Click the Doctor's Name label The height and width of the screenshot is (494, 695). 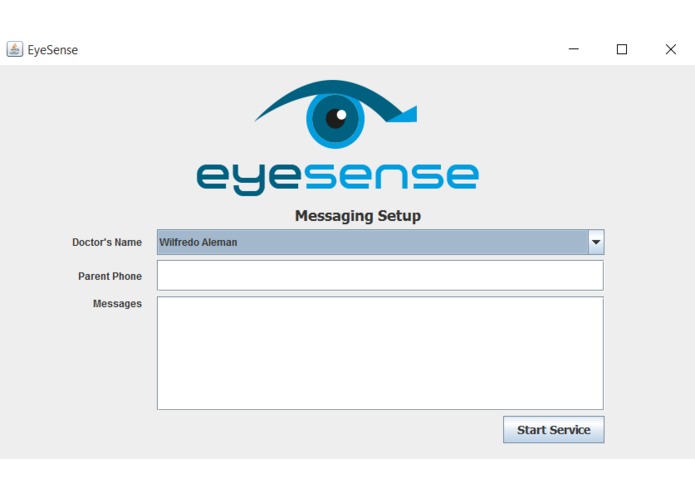(107, 242)
